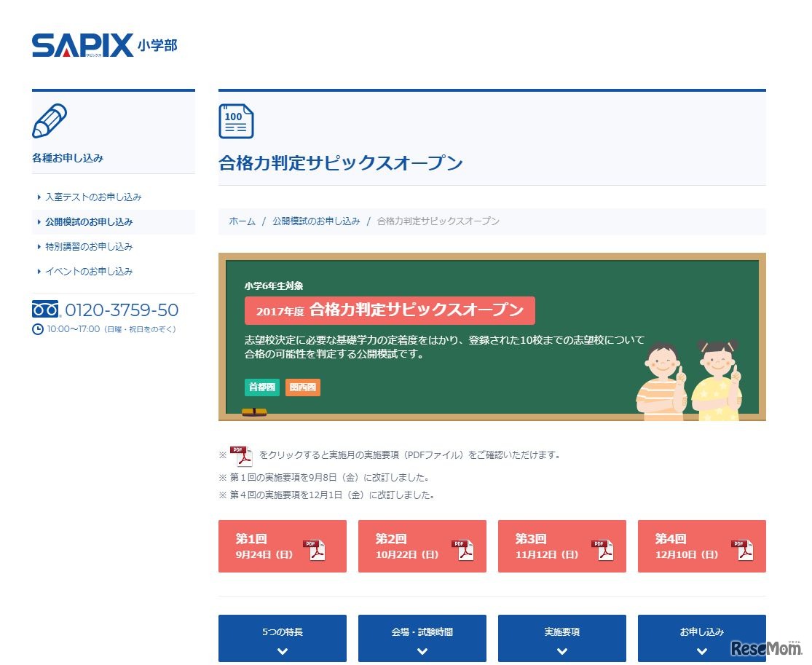Click the 合格力判定サピックスオープン breadcrumb text

[x=438, y=221]
